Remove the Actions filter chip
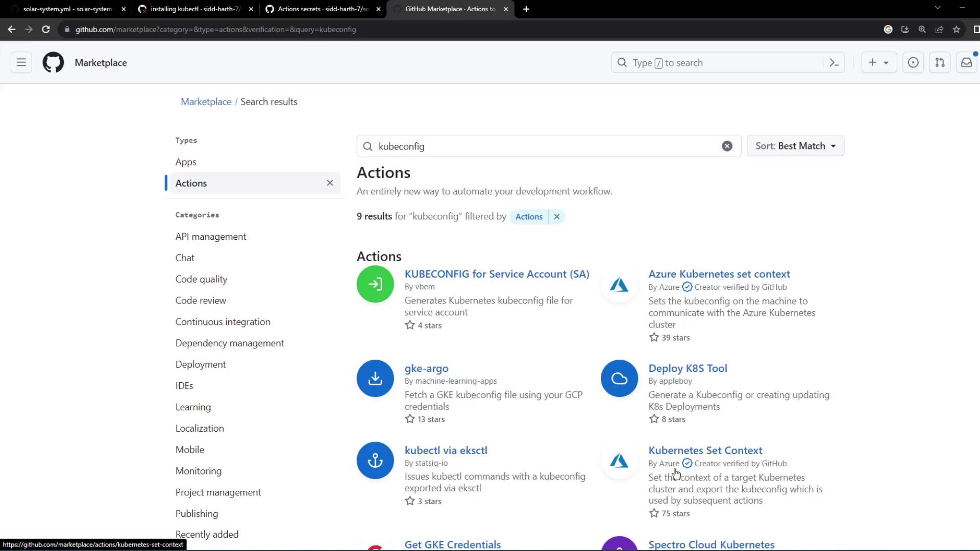 (x=557, y=217)
